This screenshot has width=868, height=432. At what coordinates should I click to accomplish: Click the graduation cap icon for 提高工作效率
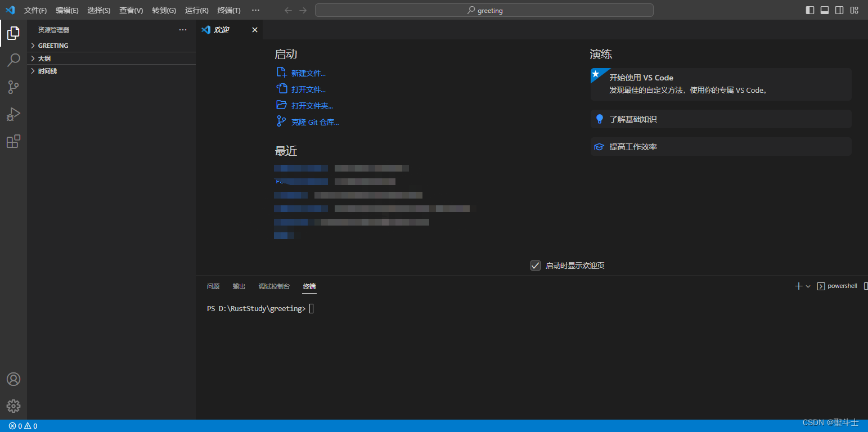click(599, 147)
